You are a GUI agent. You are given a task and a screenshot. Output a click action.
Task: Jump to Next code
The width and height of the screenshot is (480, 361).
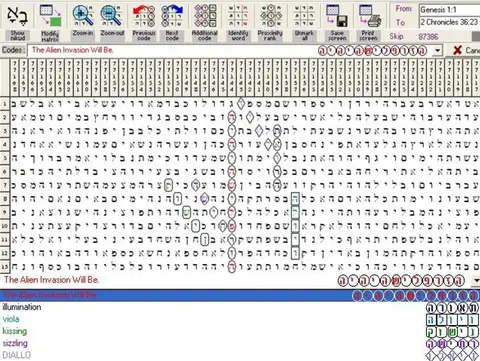[x=172, y=16]
